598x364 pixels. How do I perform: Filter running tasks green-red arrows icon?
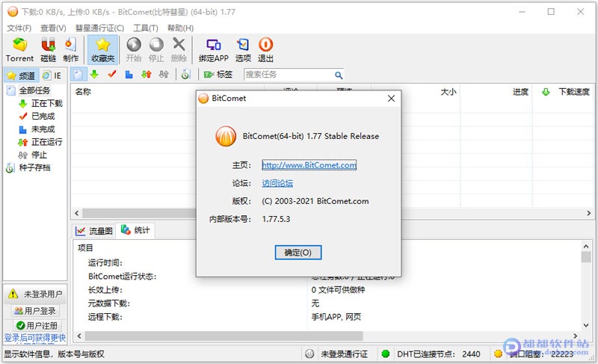click(x=147, y=74)
